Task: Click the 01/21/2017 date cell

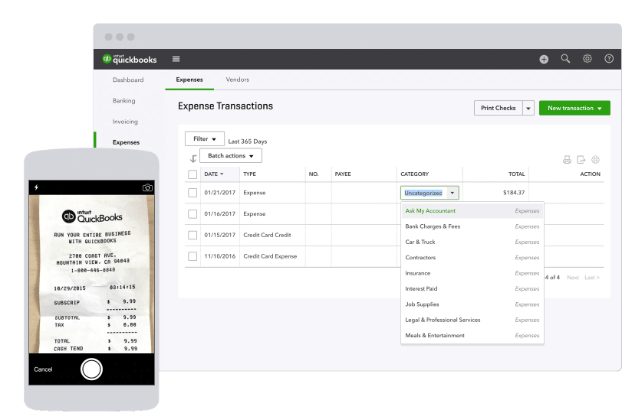Action: pyautogui.click(x=220, y=192)
